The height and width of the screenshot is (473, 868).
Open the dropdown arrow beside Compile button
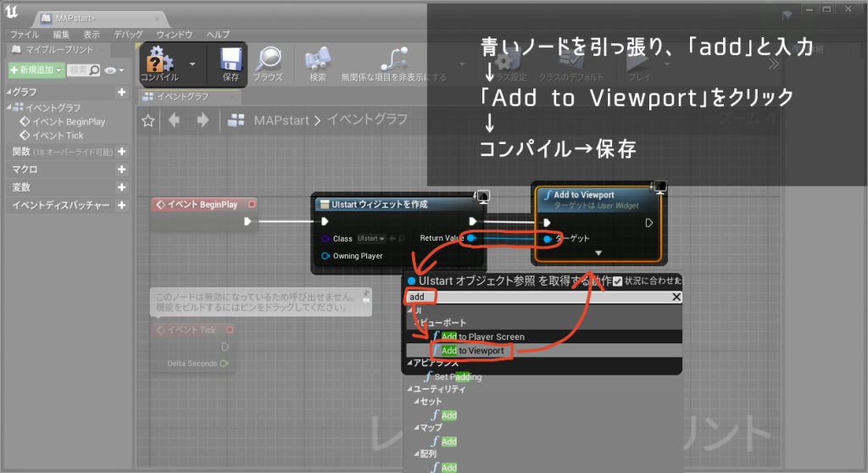[x=193, y=64]
